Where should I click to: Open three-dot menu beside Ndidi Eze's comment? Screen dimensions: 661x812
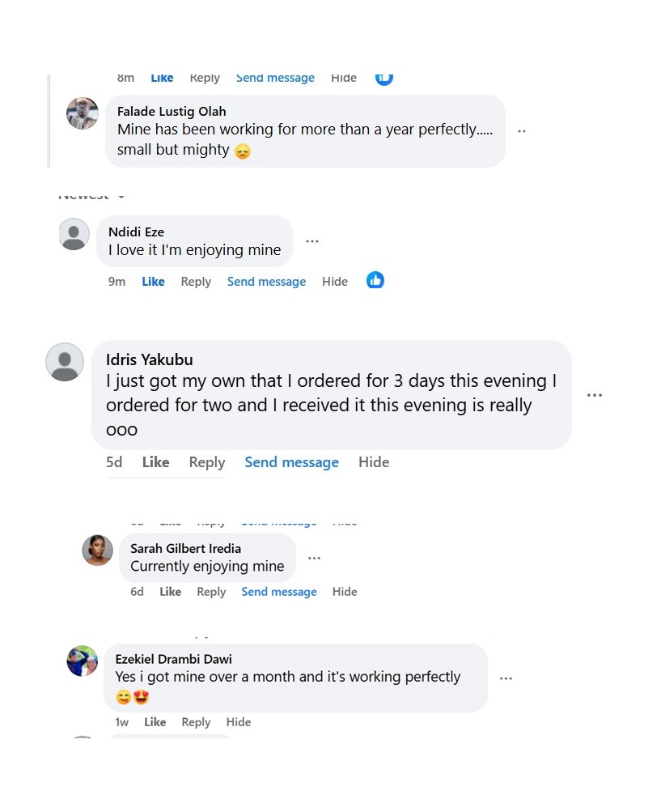pos(312,241)
